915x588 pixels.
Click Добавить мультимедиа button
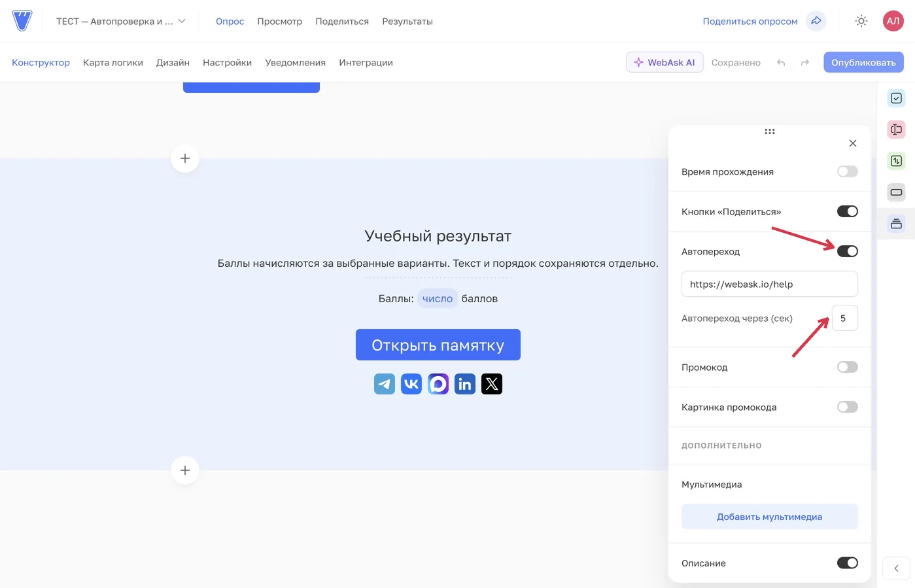pos(770,517)
